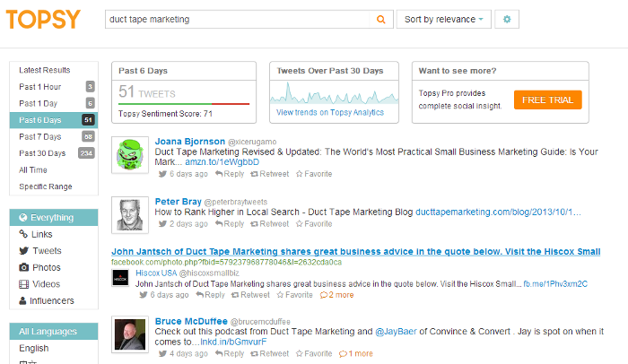Favorite Peter Bray's tweet
628x364 pixels.
pos(314,224)
